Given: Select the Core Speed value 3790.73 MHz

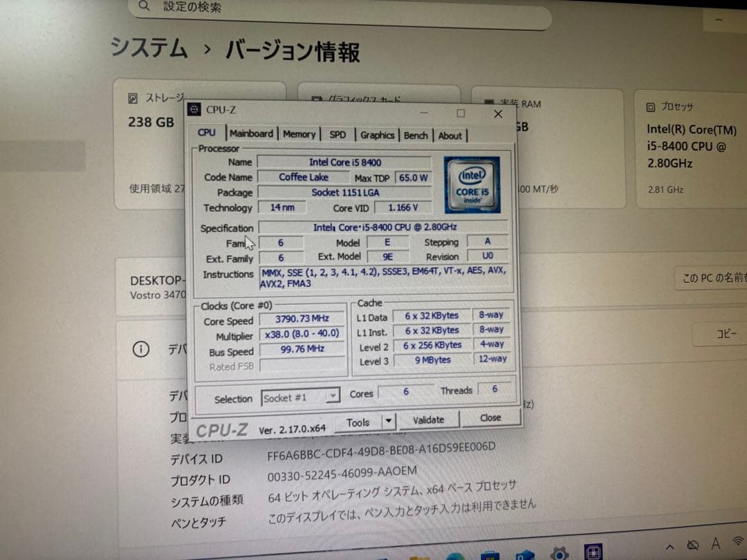Looking at the screenshot, I should (302, 319).
